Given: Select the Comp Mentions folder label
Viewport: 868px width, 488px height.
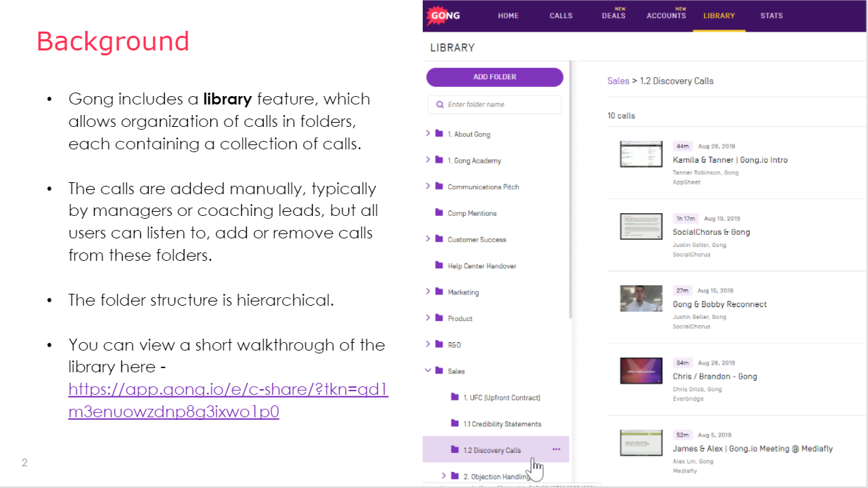Looking at the screenshot, I should click(x=472, y=213).
